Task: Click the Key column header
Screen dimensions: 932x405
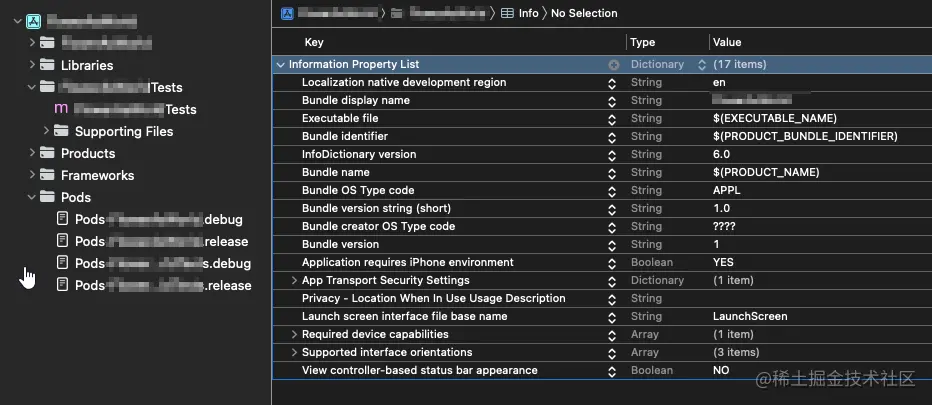Action: click(314, 42)
